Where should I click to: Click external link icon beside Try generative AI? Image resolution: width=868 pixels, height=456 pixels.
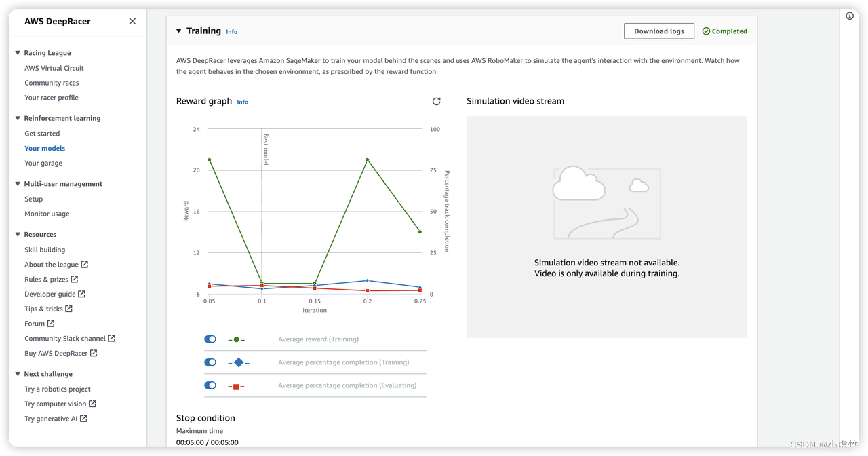pos(83,419)
